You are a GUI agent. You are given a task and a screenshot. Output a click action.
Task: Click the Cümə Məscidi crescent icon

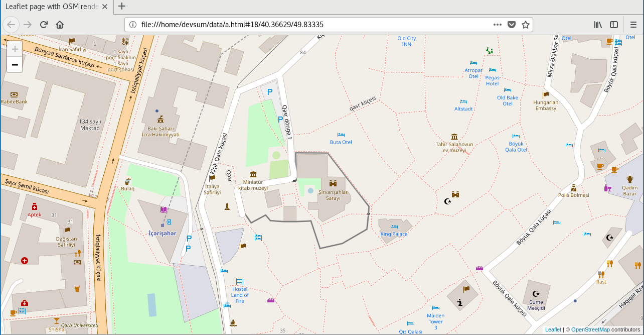tap(536, 293)
